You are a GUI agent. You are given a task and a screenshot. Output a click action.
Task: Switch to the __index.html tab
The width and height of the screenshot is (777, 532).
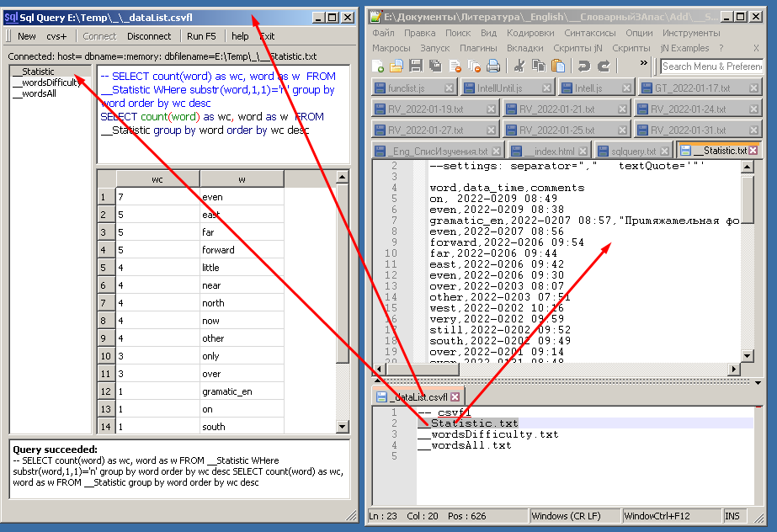point(549,151)
